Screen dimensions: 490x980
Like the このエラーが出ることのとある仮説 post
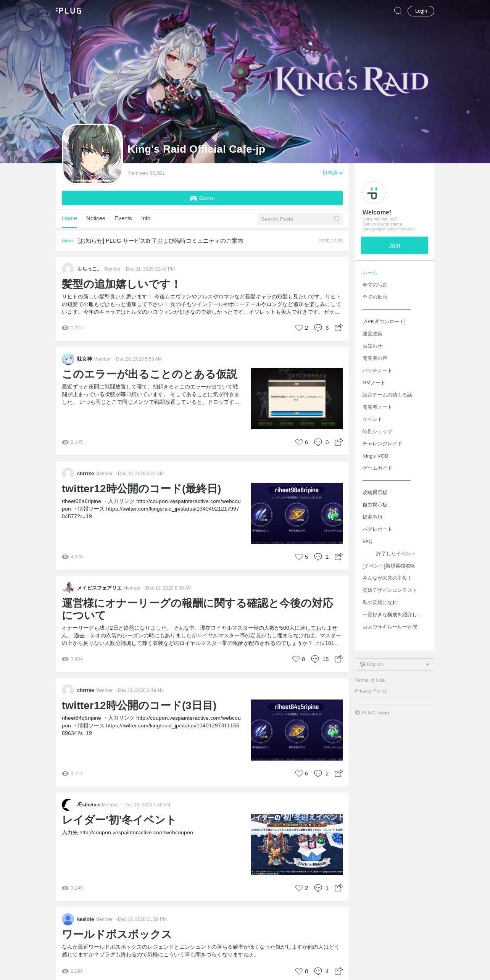299,442
